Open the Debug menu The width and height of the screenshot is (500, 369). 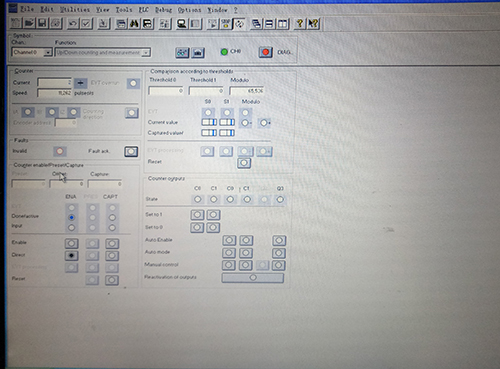pos(163,10)
